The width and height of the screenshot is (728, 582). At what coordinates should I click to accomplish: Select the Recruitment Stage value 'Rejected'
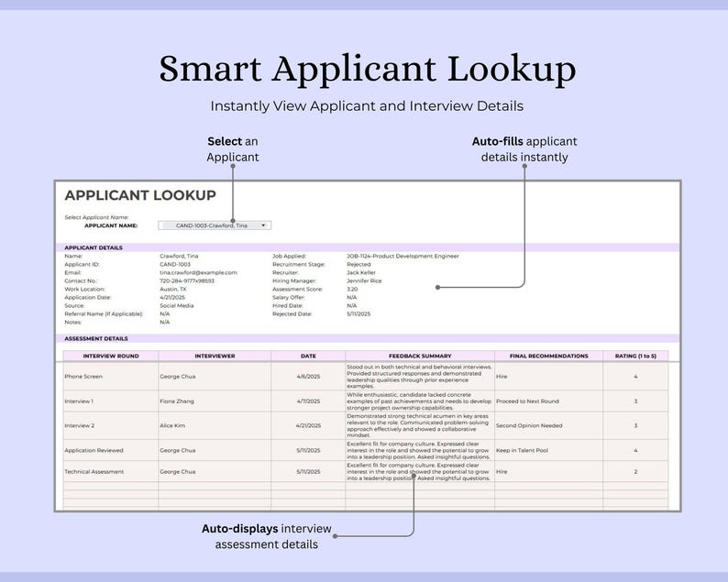tap(358, 265)
